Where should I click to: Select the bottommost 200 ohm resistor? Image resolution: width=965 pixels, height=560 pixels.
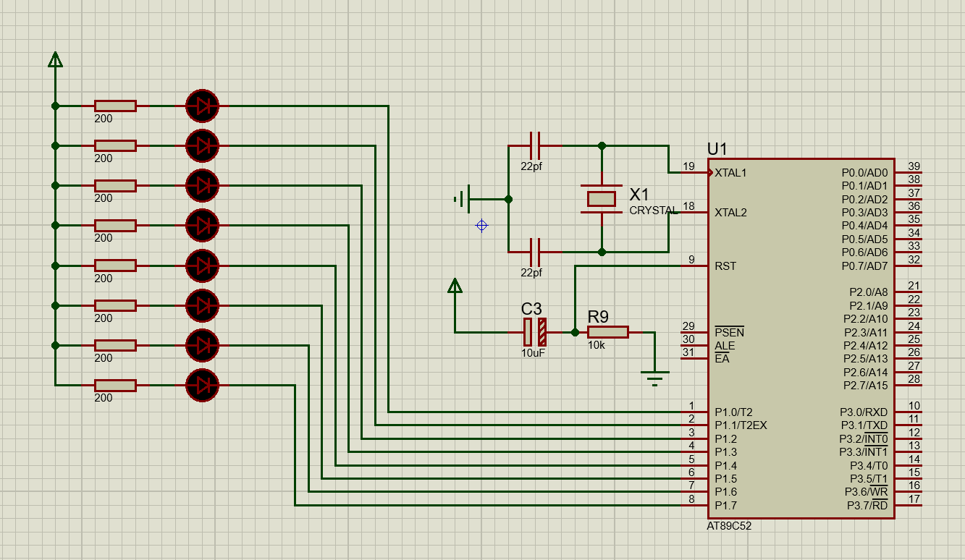(115, 385)
